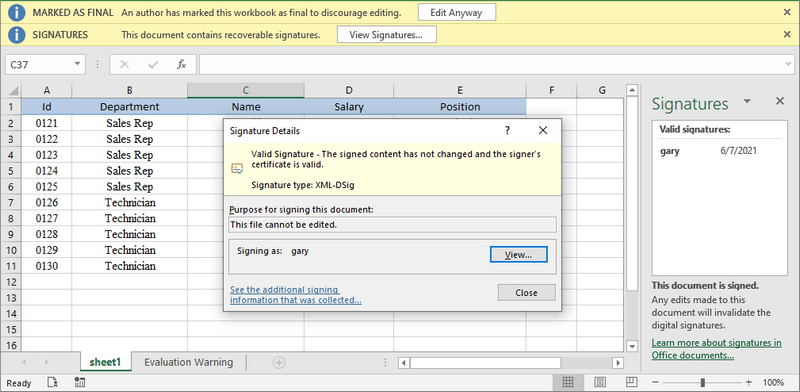This screenshot has height=392, width=800.
Task: Zoom in with the plus button
Action: pos(748,382)
